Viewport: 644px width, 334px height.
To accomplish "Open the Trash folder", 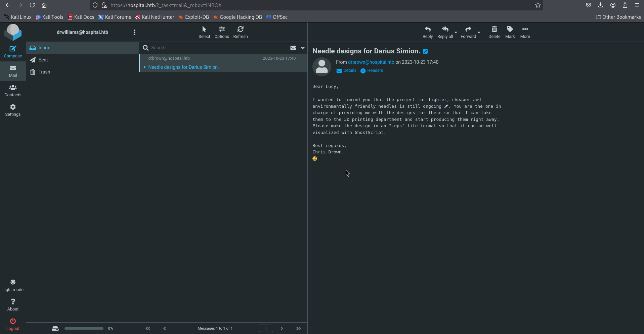I will tap(44, 72).
